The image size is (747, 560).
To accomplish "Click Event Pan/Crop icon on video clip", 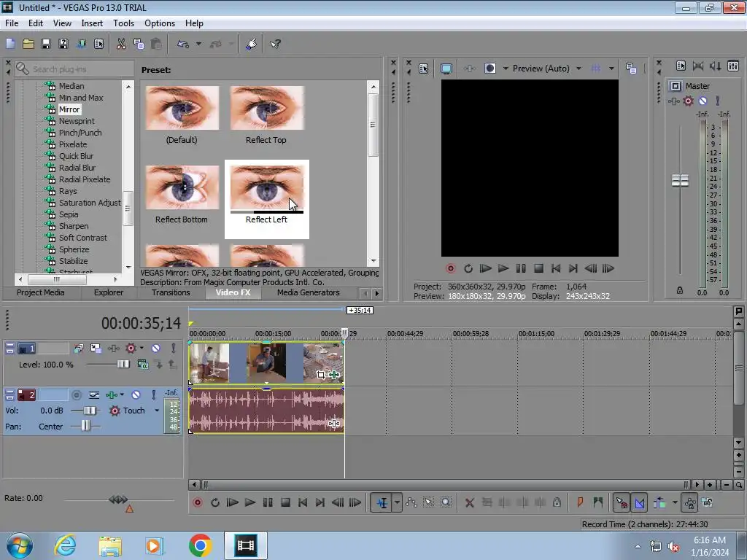I will 321,375.
